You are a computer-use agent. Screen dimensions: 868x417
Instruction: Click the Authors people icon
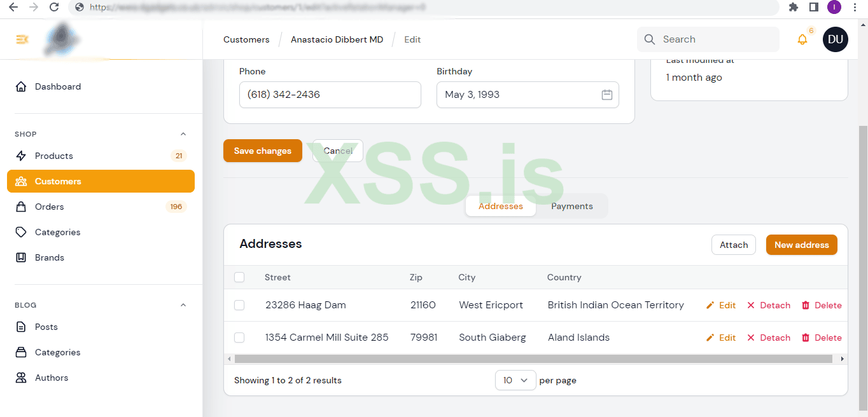(x=21, y=378)
